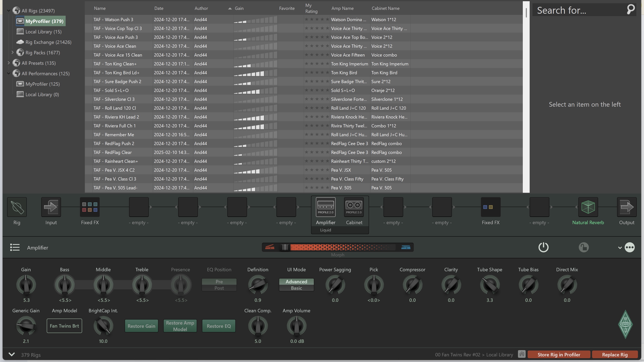
Task: Select the TAF - RedFlag Clear rig row
Action: [304, 152]
